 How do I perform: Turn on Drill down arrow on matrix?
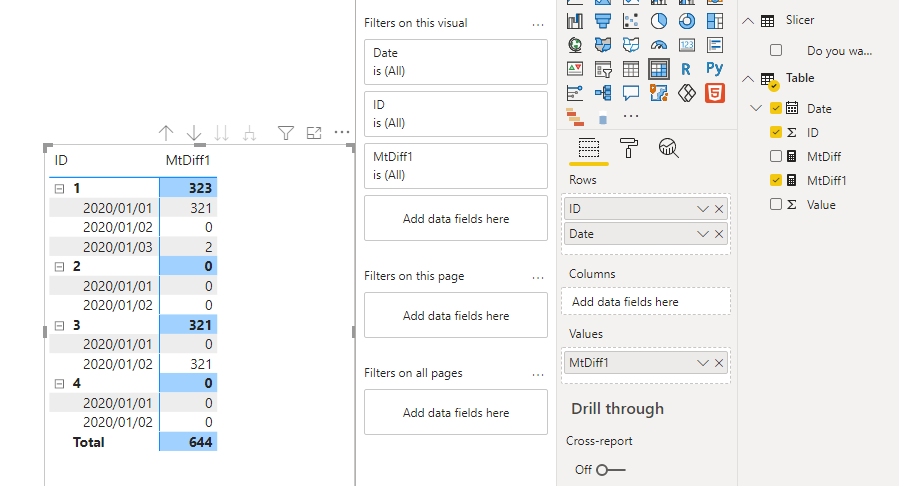(194, 134)
